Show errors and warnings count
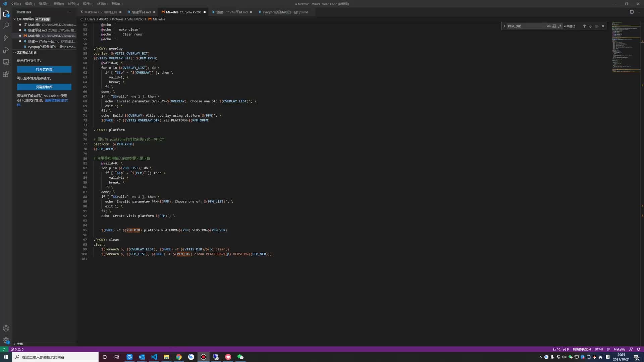The width and height of the screenshot is (644, 362). point(17,349)
